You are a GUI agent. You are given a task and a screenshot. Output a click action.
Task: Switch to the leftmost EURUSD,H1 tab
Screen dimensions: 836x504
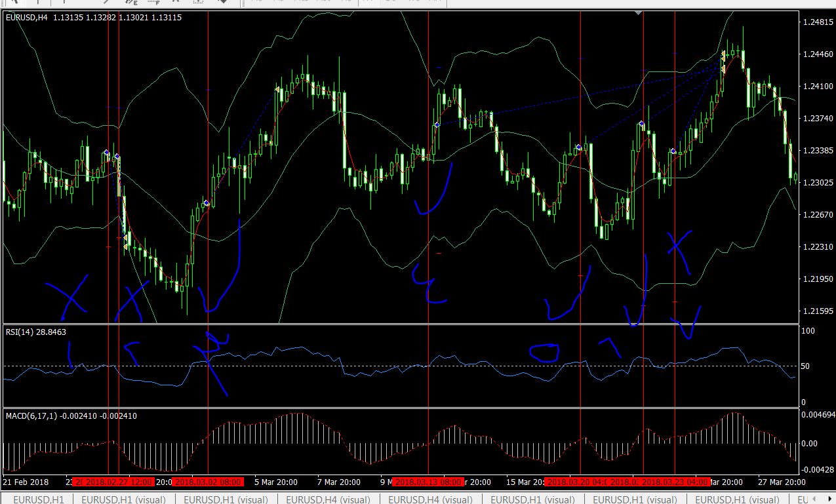39,499
